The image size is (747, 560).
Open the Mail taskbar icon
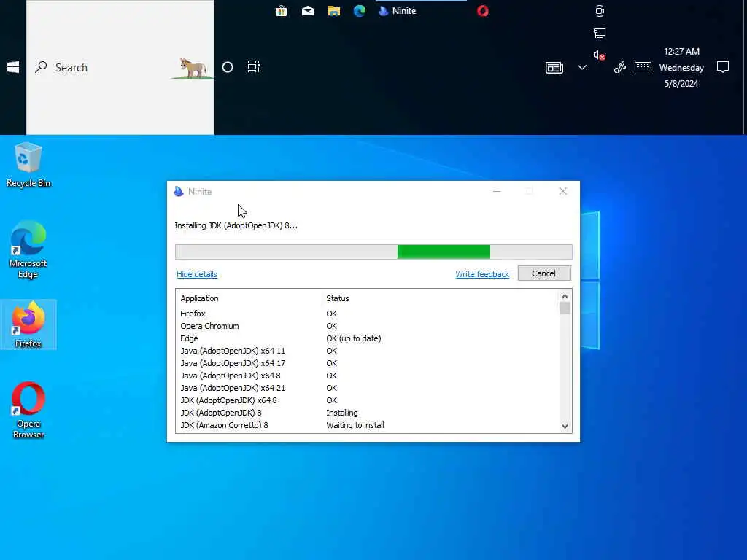(308, 10)
